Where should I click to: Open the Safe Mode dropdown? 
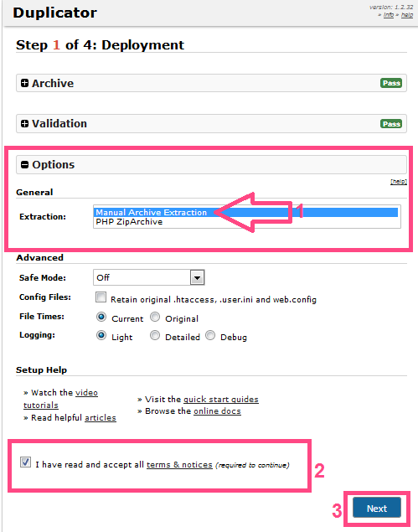[x=148, y=278]
